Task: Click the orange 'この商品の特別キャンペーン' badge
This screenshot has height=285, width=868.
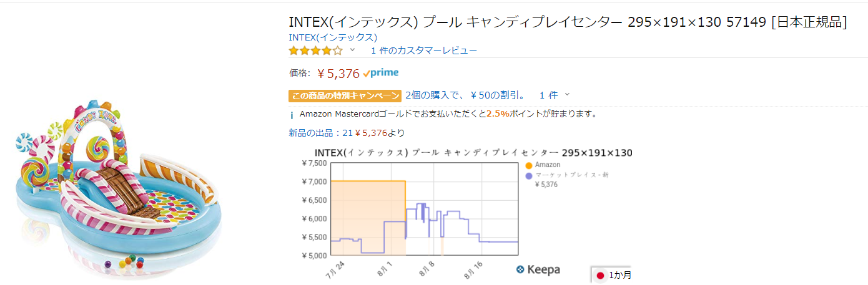Action: point(345,95)
